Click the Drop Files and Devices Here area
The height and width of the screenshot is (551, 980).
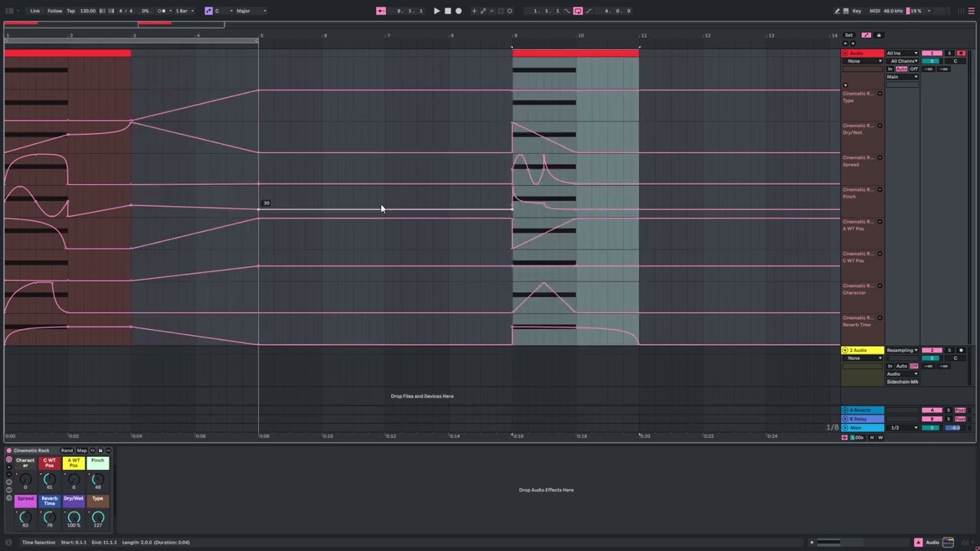tap(422, 396)
